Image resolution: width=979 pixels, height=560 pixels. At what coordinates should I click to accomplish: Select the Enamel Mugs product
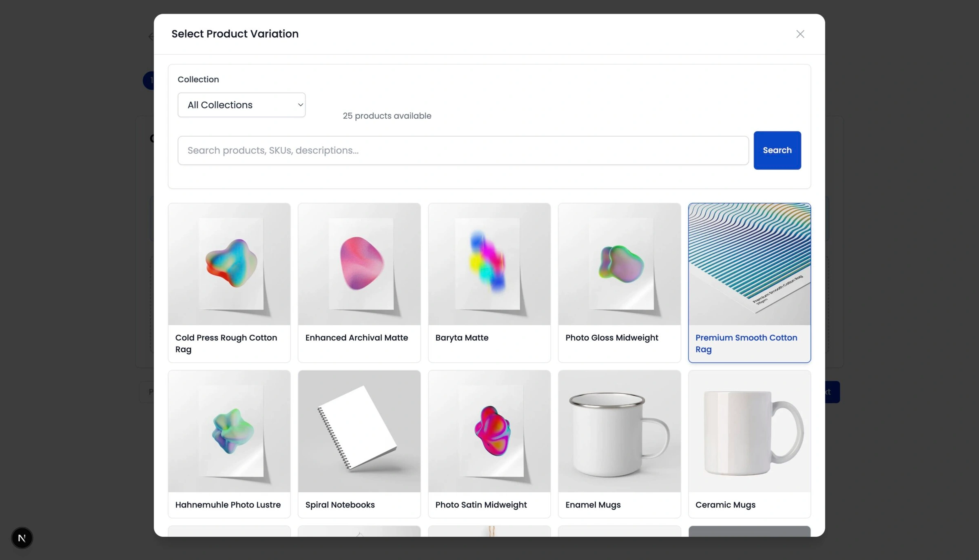(619, 443)
